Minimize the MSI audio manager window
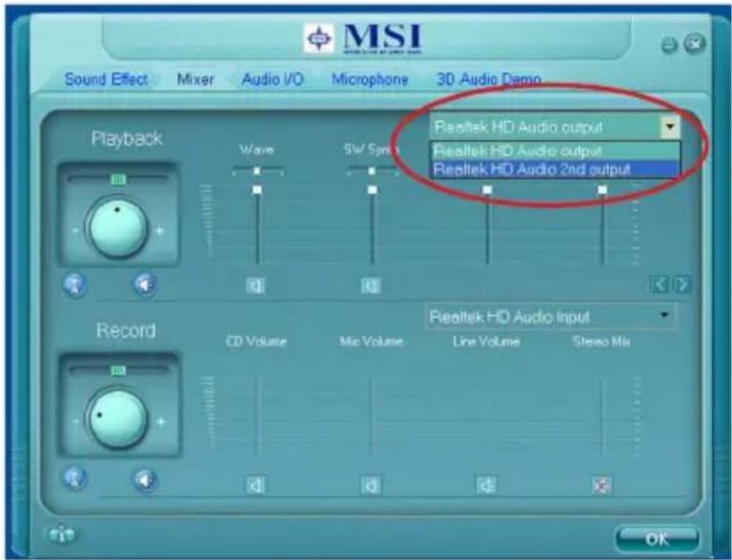Viewport: 732px width, 560px height. (670, 45)
